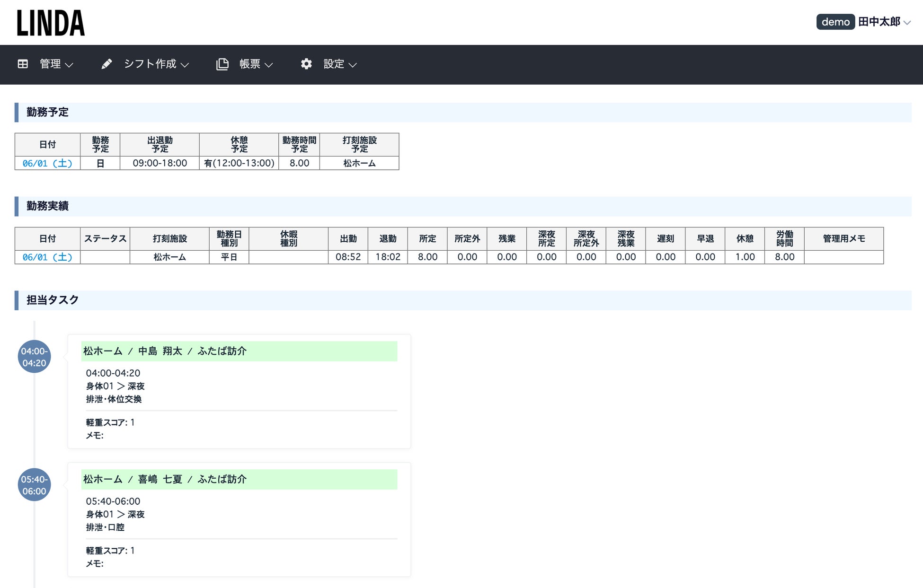Click the LINDA logo
The image size is (923, 588).
(51, 23)
